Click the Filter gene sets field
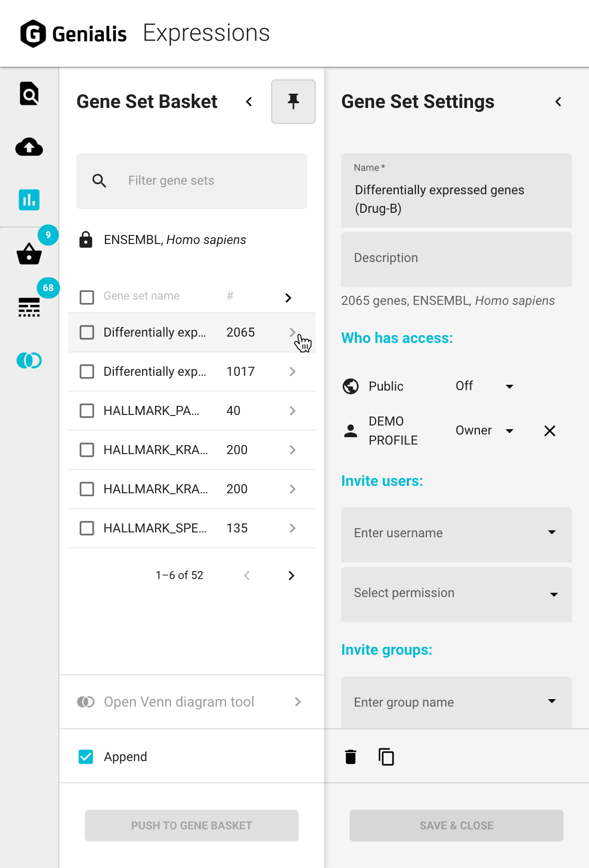The height and width of the screenshot is (868, 589). tap(191, 181)
